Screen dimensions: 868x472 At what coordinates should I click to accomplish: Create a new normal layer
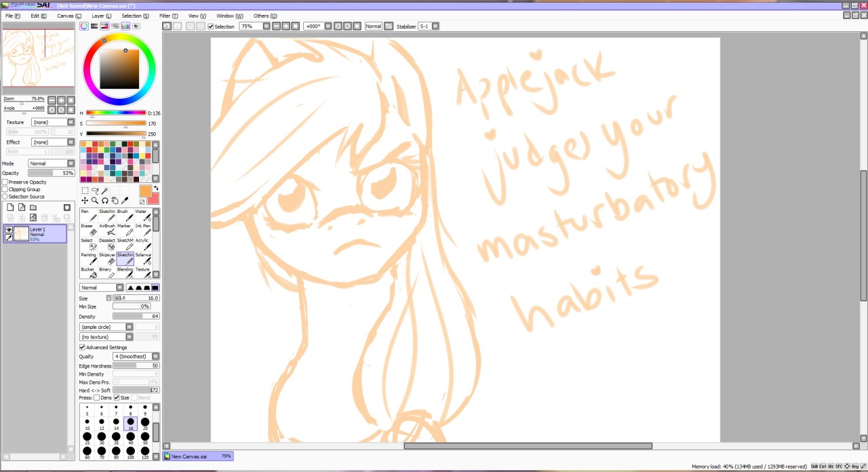coord(10,208)
